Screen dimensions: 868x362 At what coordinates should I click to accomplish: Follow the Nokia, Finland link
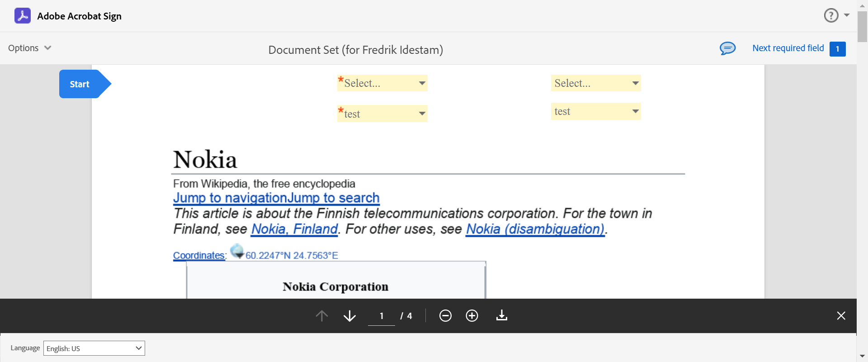click(x=294, y=229)
